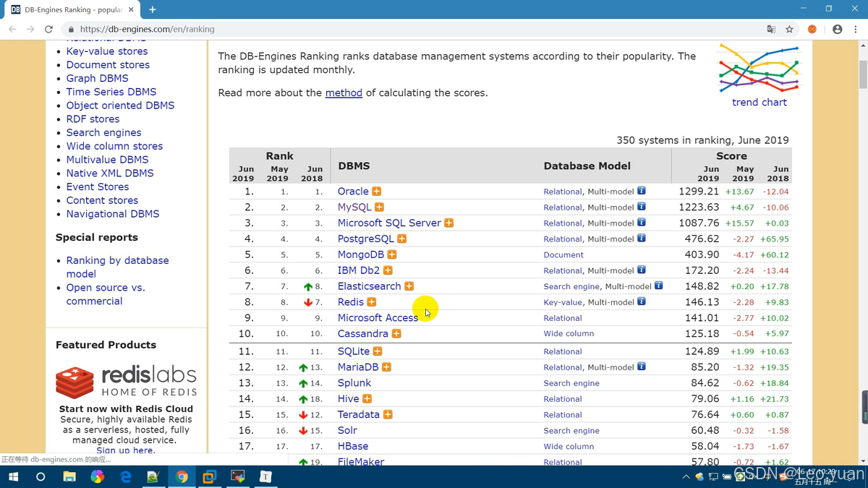Click the Wide column model link for Cassandra

pos(569,334)
